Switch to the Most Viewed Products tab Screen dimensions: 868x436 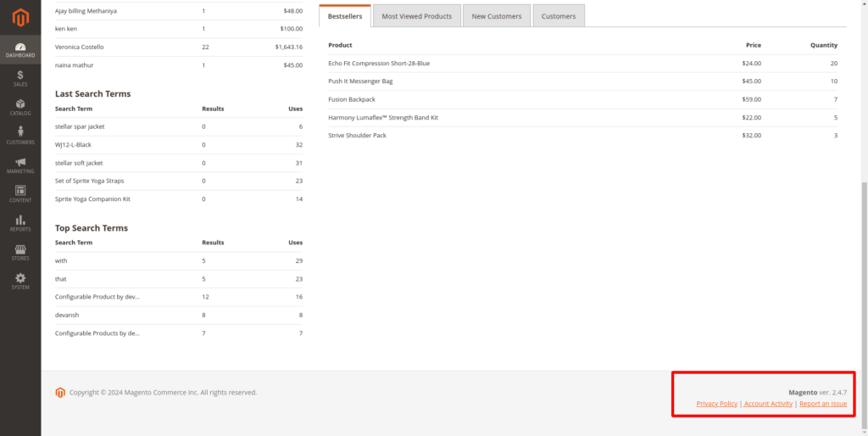(x=417, y=16)
